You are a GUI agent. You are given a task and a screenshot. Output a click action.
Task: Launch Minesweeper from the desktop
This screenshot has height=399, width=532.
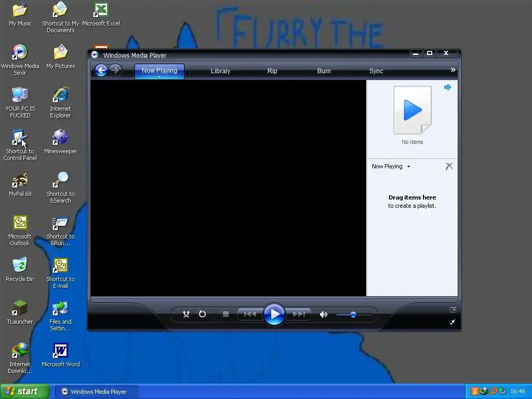pos(60,142)
